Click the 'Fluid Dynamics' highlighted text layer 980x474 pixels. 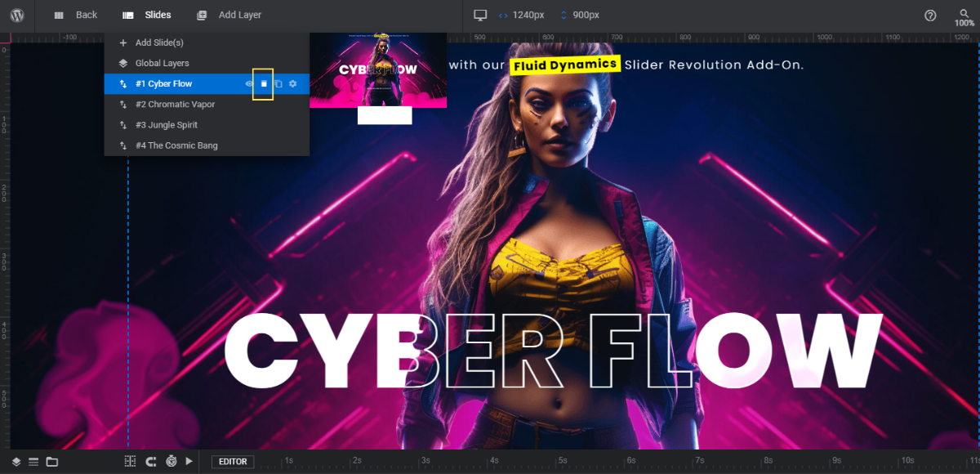(x=565, y=65)
